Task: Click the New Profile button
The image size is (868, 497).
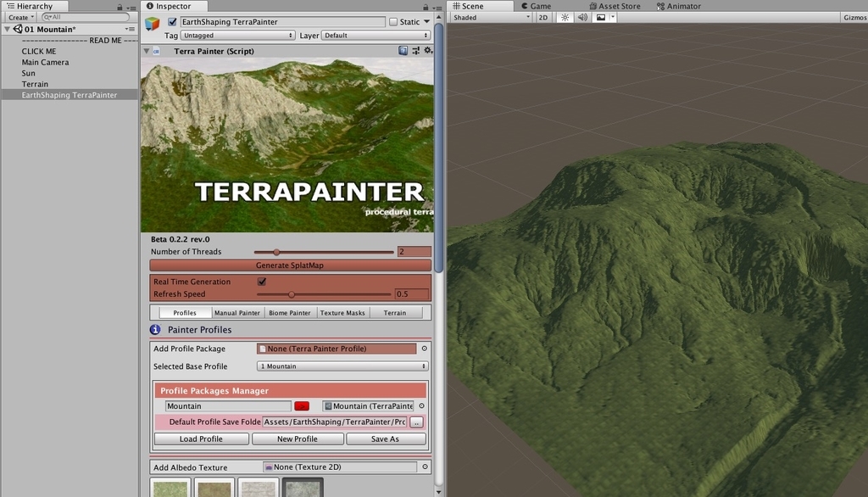Action: point(298,438)
